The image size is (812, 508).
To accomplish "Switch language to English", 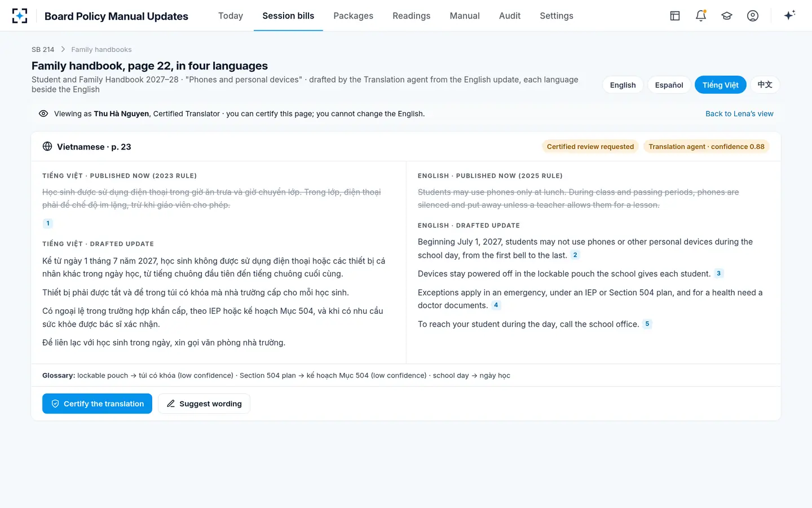I will pos(623,85).
